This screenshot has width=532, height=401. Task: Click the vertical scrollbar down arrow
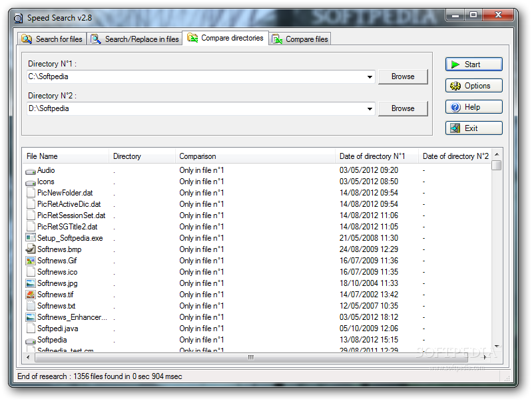point(497,346)
